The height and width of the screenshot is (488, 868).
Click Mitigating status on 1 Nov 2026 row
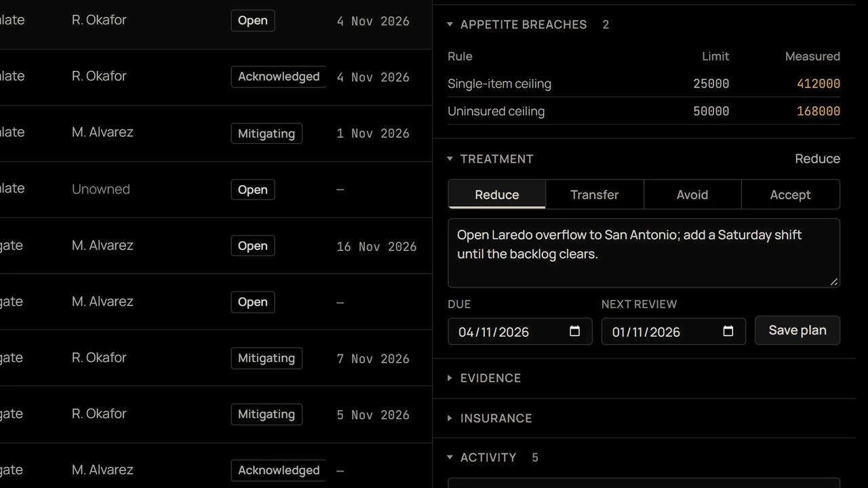point(267,133)
